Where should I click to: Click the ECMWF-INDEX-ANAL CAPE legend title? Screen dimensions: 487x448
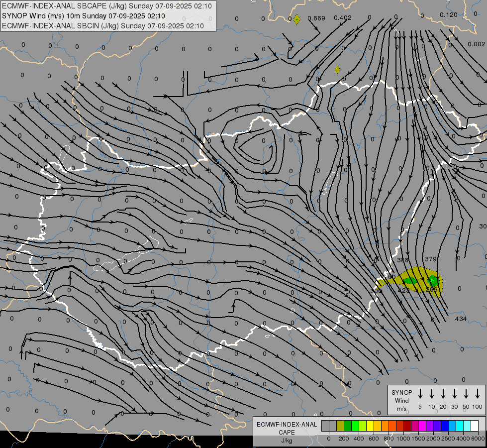pyautogui.click(x=287, y=428)
